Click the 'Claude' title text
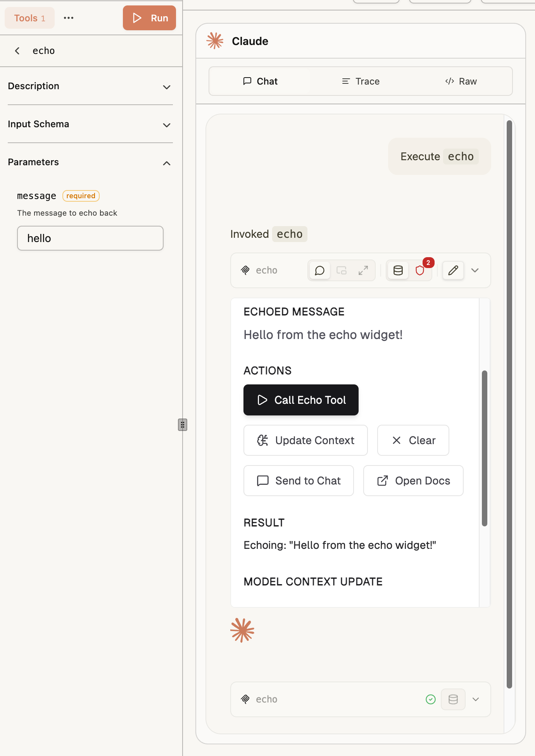The height and width of the screenshot is (756, 535). pos(250,41)
